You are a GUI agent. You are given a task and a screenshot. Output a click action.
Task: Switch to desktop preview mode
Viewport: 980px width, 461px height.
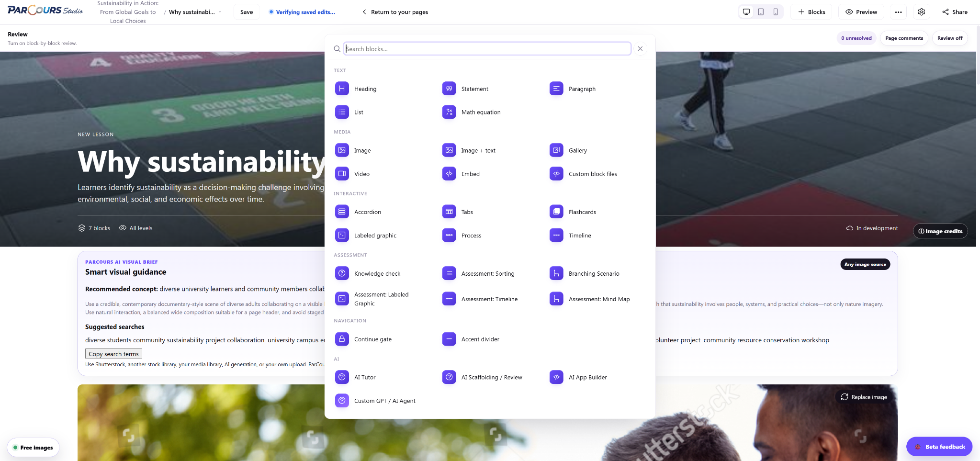746,12
